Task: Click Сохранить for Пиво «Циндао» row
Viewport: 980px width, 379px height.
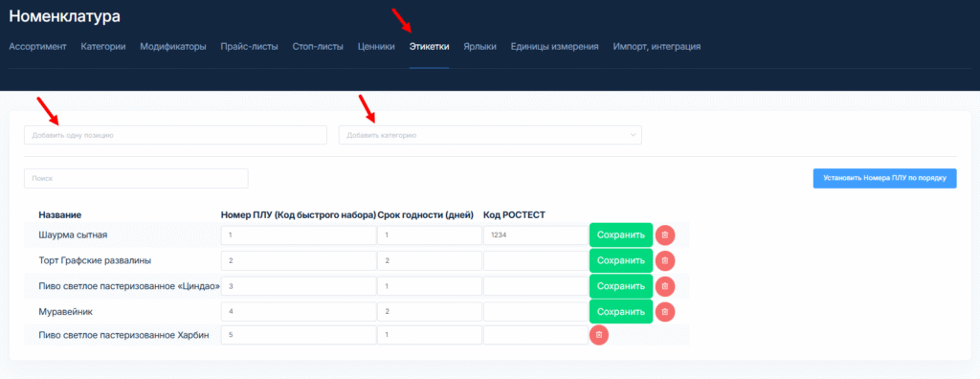Action: pos(620,286)
